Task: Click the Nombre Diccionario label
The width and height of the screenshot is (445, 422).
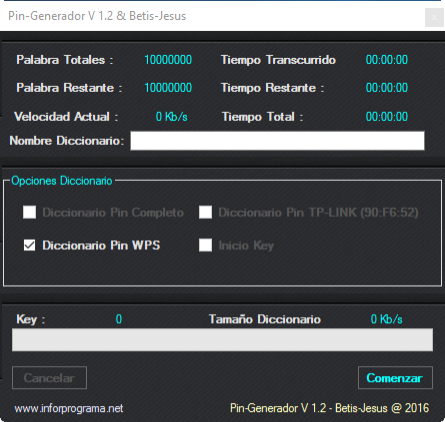Action: point(67,141)
